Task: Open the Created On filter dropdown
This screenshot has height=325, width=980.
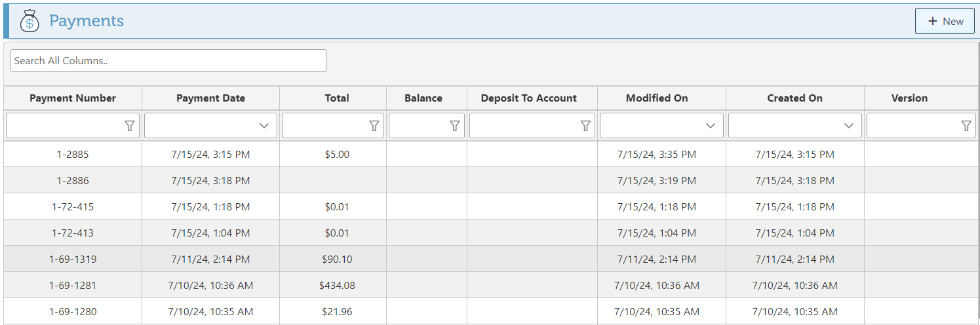Action: coord(849,126)
